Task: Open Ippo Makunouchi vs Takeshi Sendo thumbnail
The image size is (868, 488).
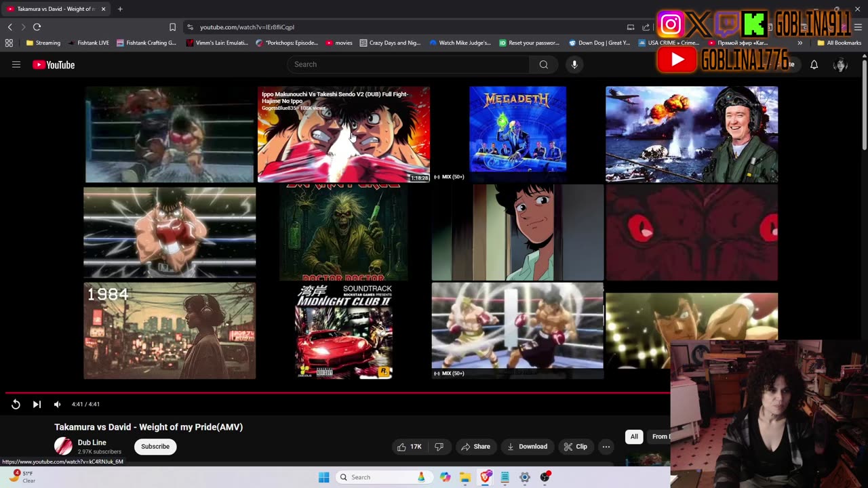Action: coord(344,134)
